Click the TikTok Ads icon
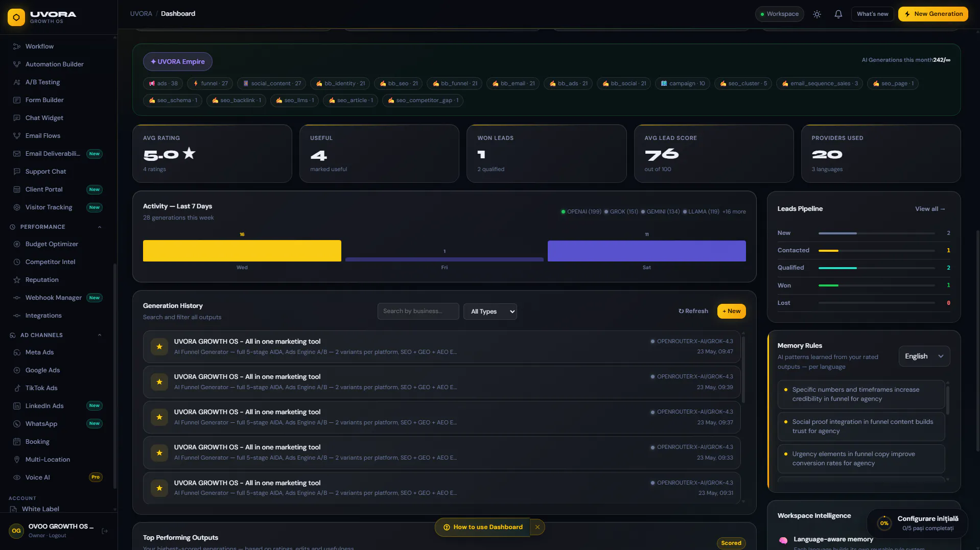 (17, 388)
